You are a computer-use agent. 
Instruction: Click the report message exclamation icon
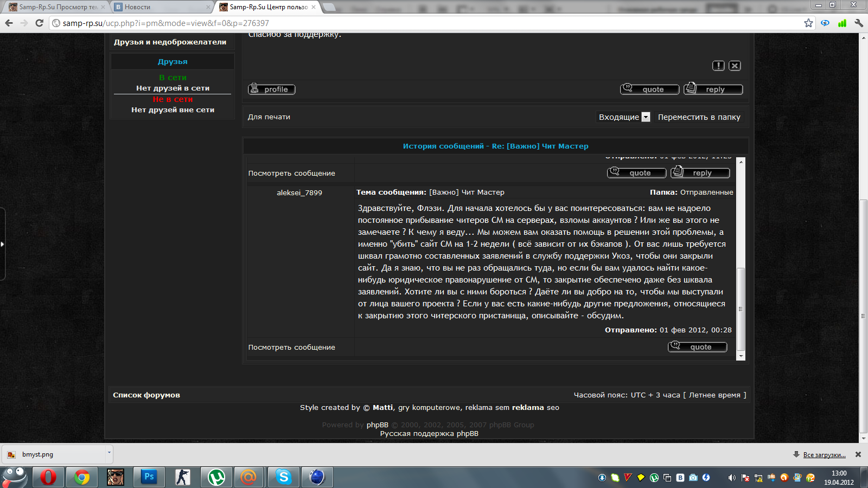[x=718, y=66]
